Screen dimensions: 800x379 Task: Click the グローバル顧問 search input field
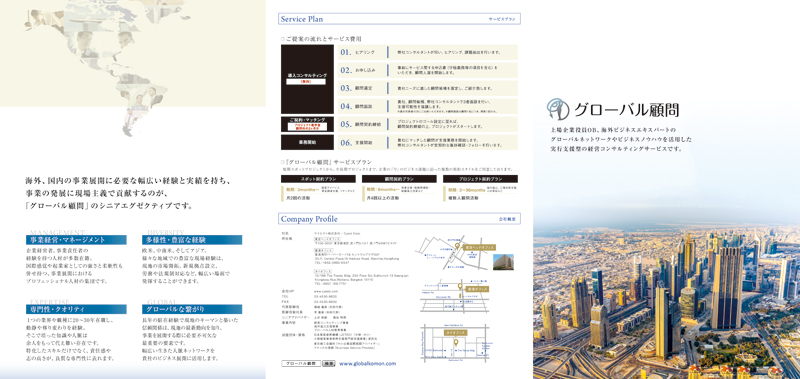301,364
